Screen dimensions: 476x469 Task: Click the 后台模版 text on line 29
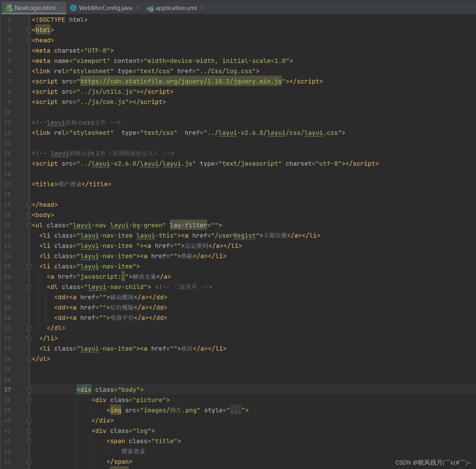click(x=122, y=307)
